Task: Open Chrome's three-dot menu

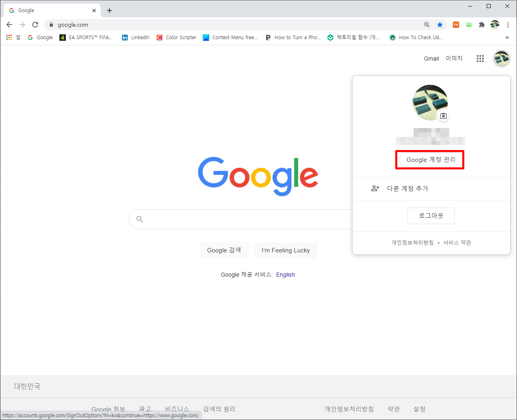Action: (508, 25)
